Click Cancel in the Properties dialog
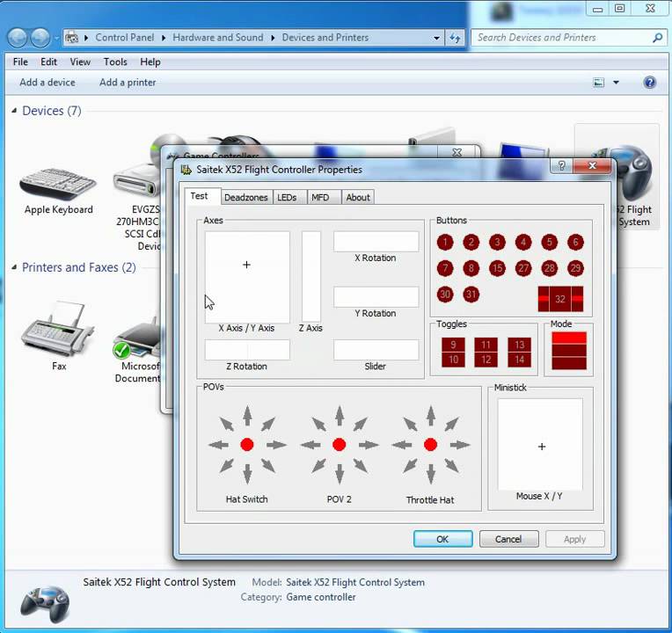 tap(508, 539)
